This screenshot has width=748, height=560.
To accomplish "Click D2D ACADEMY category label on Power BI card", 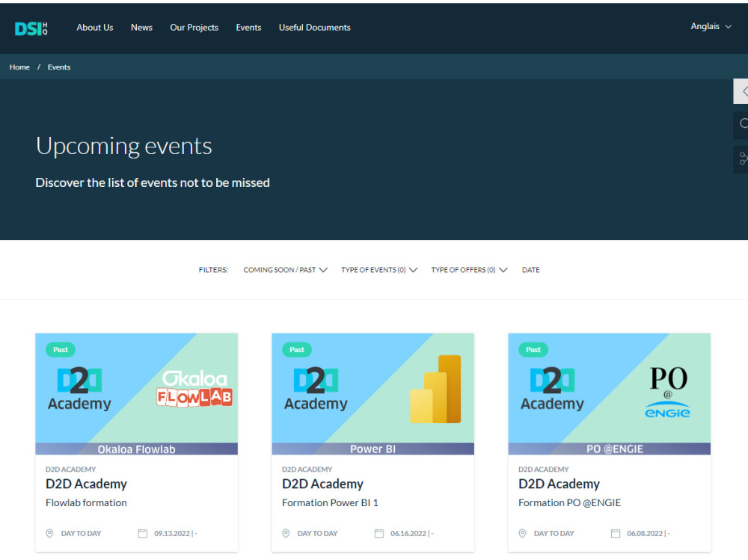I will (x=307, y=470).
